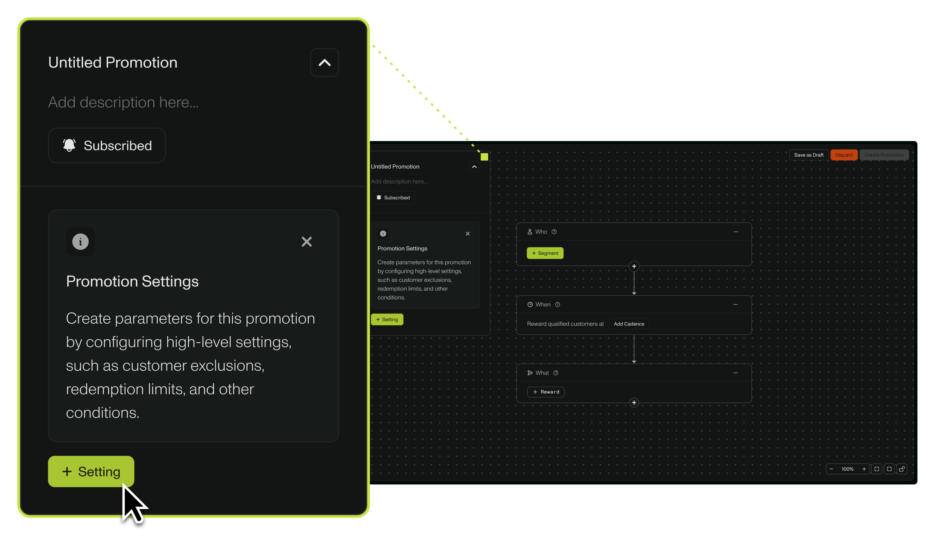Click the large Add description here field
Image resolution: width=928 pixels, height=560 pixels.
124,102
